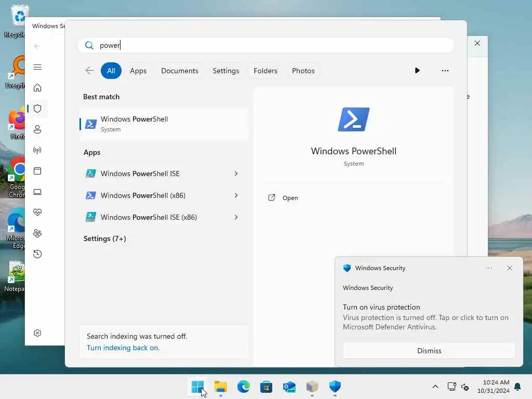Open File Explorer from taskbar
This screenshot has height=399, width=532.
pos(220,387)
